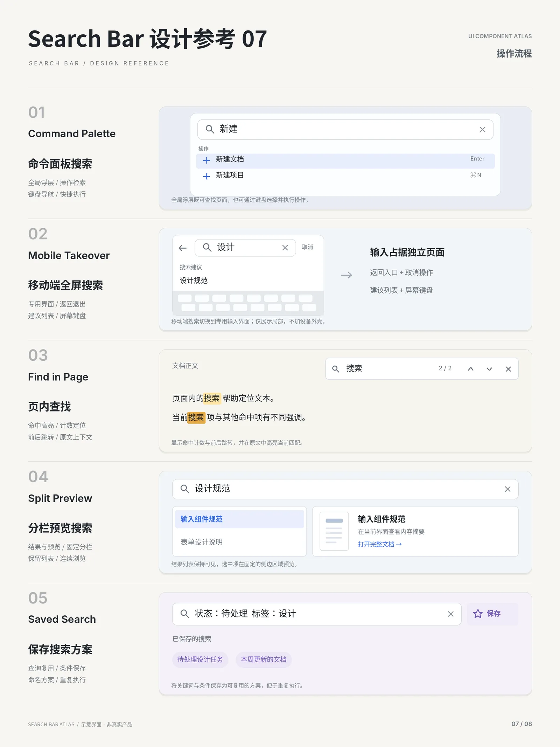Click the magnifier icon in find-in-page bar
The height and width of the screenshot is (747, 560).
[x=336, y=369]
